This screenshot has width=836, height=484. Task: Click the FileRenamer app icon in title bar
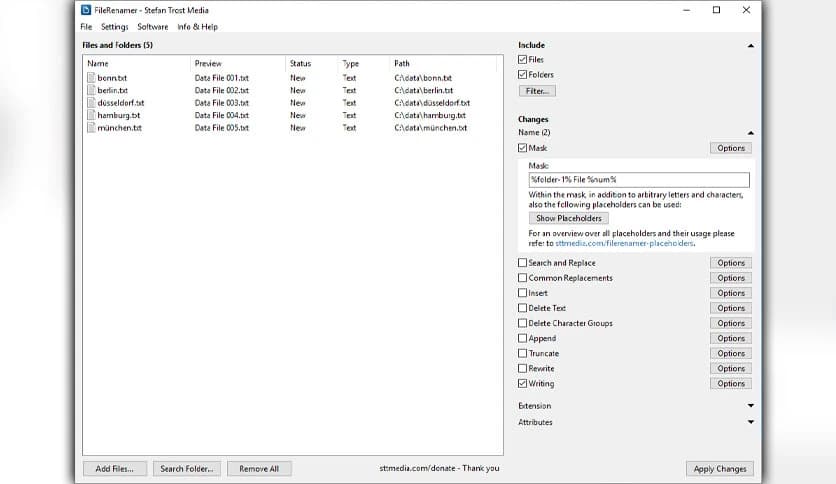point(86,10)
